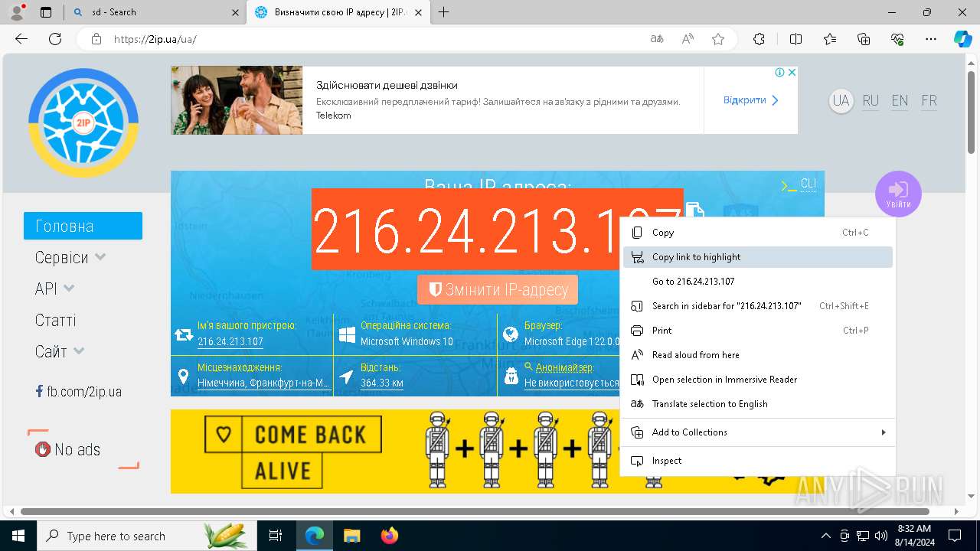Choose Translate selection to English
The image size is (980, 551).
tap(758, 404)
